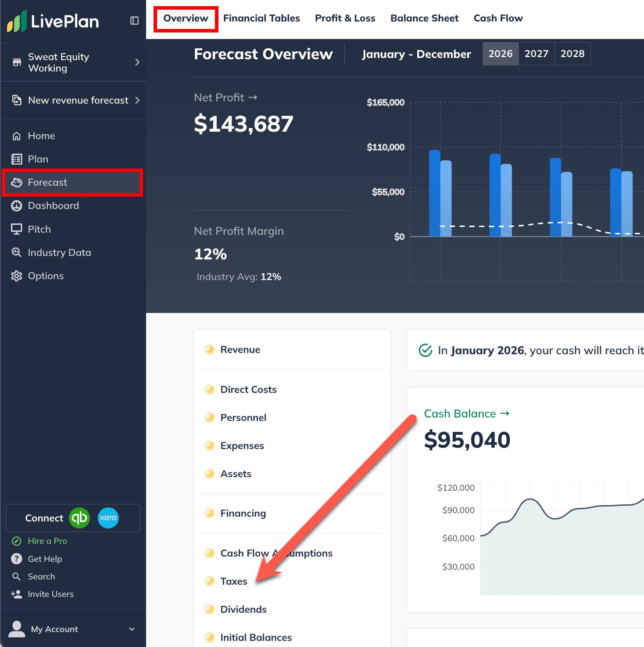The height and width of the screenshot is (647, 644).
Task: Switch to the Financial Tables tab
Action: point(261,18)
